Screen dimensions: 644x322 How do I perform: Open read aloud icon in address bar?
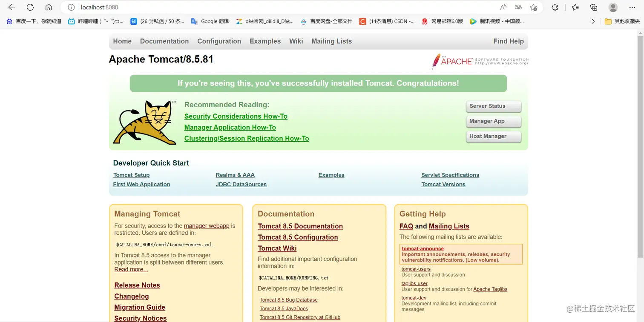(503, 7)
